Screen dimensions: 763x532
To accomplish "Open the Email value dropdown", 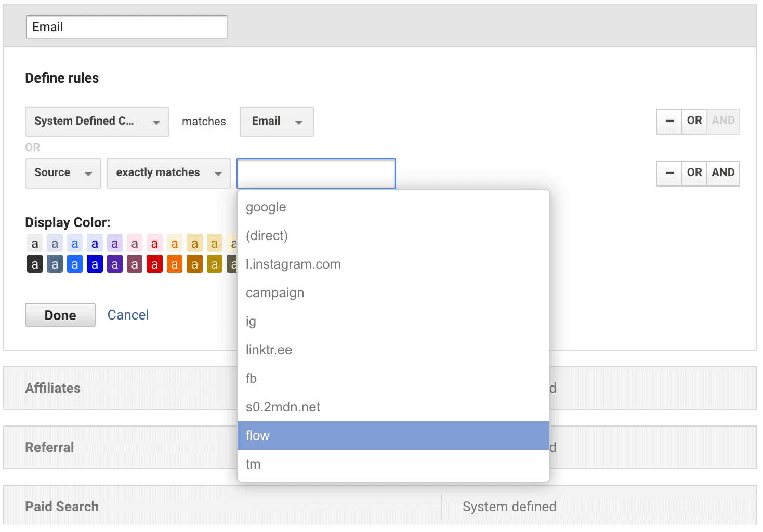I will (x=277, y=122).
